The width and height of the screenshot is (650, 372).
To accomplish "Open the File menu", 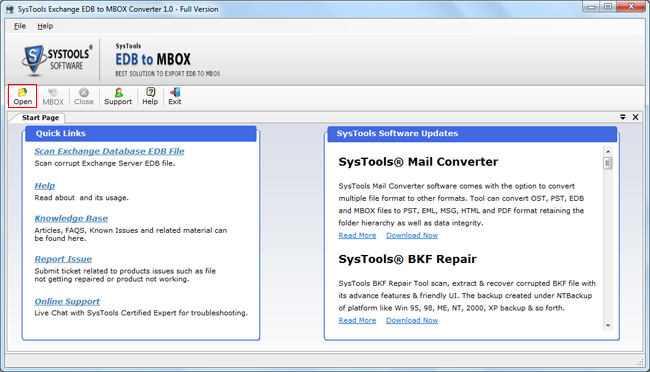I will click(19, 26).
